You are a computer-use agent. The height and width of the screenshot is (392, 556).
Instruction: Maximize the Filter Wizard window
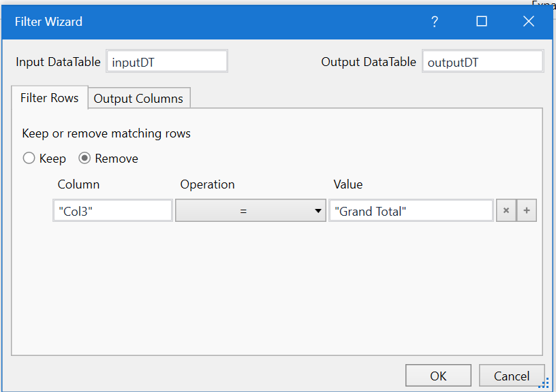pyautogui.click(x=482, y=22)
